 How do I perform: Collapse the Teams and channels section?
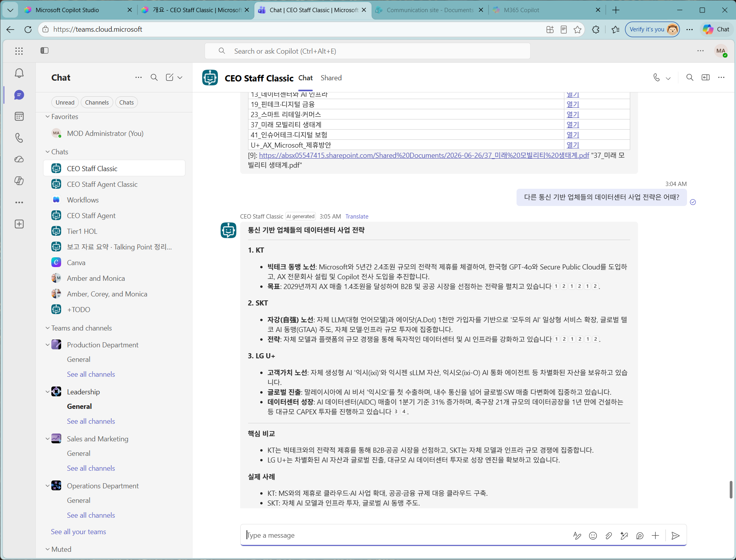tap(47, 328)
